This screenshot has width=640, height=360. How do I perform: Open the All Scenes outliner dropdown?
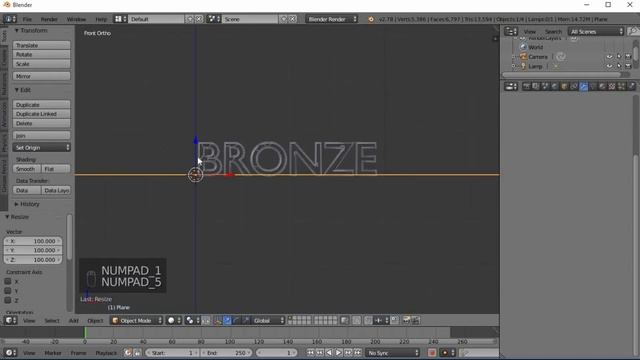pos(596,31)
